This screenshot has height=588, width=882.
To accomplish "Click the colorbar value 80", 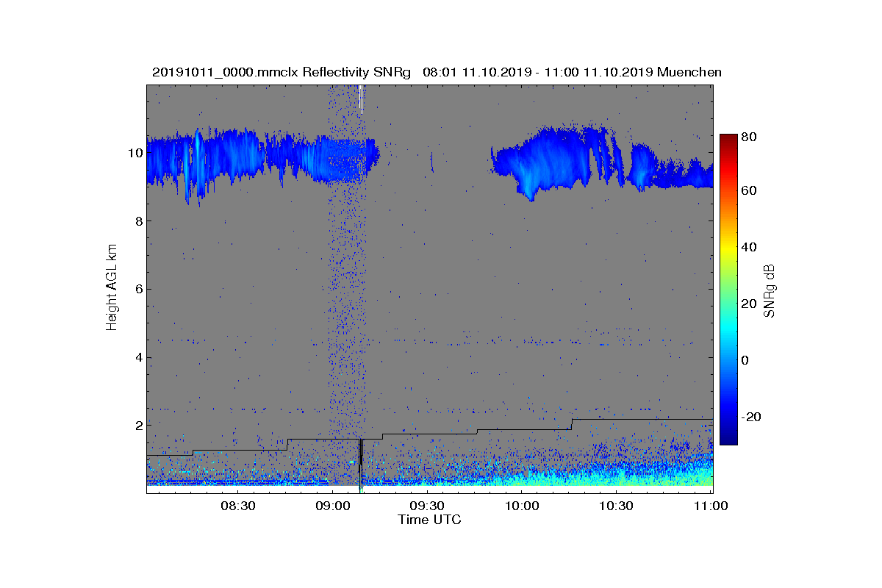I will [x=750, y=136].
